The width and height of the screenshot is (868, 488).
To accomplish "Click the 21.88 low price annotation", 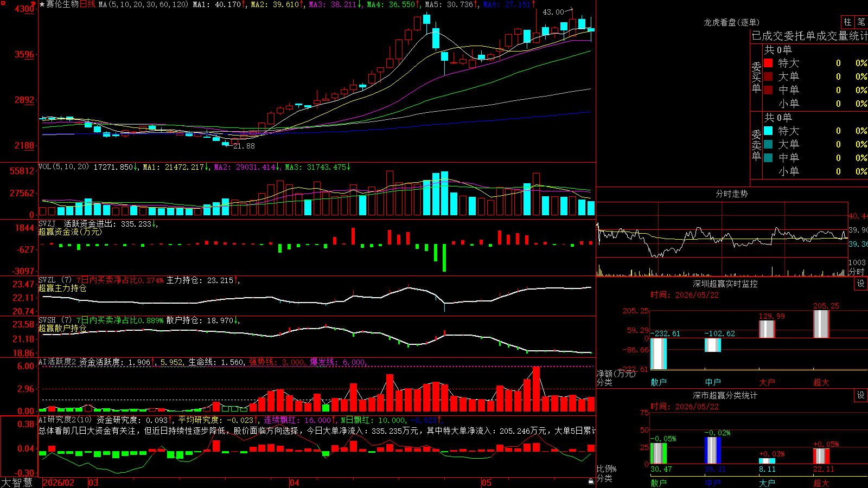I will coord(244,146).
